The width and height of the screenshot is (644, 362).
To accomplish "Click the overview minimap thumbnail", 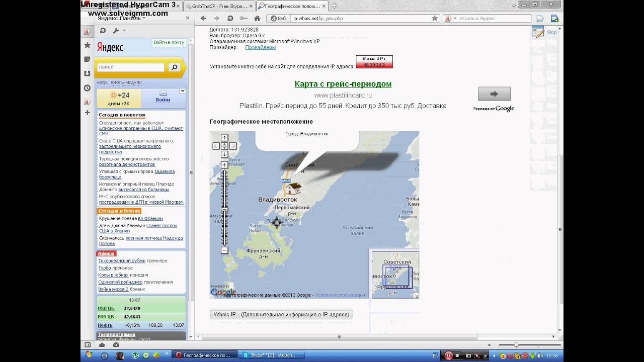I will (x=395, y=275).
